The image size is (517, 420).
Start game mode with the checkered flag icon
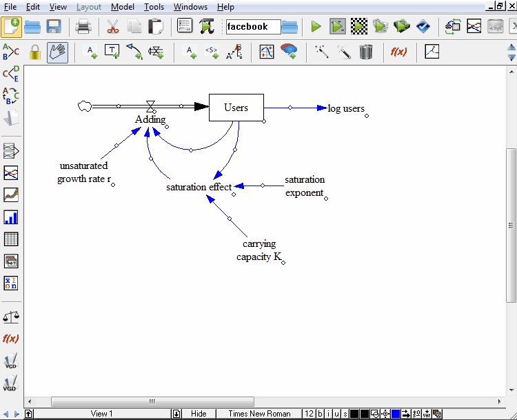click(x=359, y=26)
